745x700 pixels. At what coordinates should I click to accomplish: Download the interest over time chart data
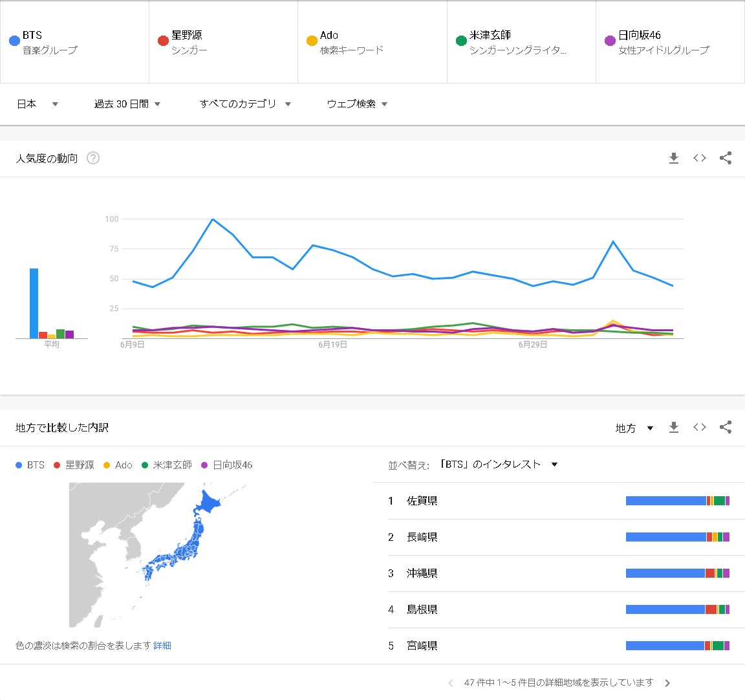coord(674,158)
